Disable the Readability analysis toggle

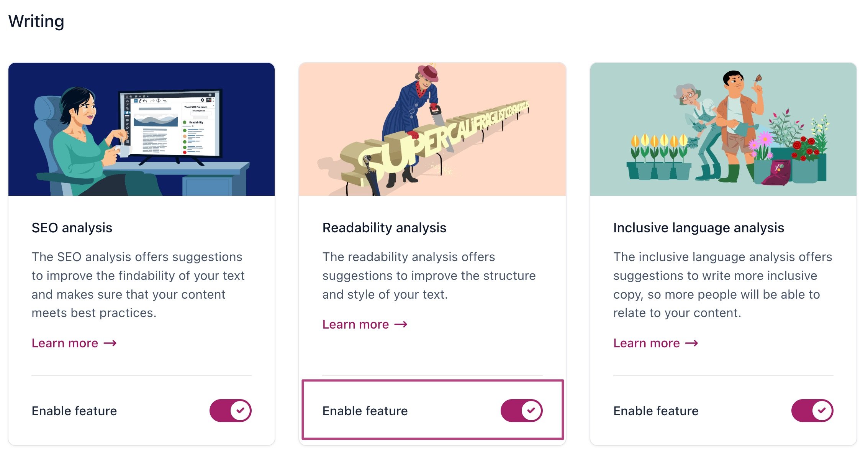[521, 411]
